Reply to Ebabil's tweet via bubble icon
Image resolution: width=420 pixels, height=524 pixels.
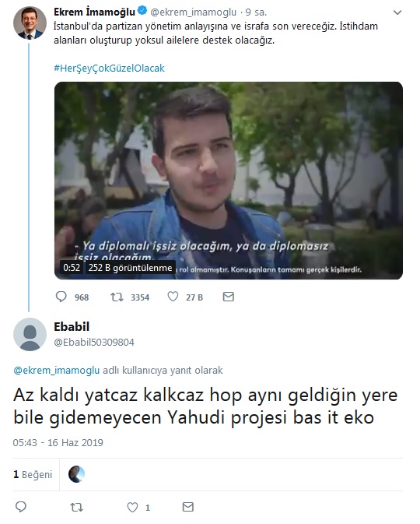coord(21,507)
